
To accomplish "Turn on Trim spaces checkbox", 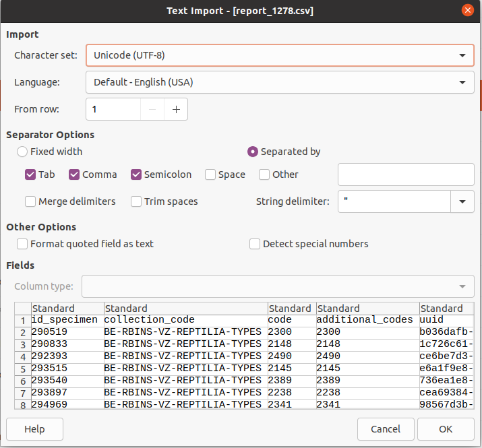I will coord(136,201).
